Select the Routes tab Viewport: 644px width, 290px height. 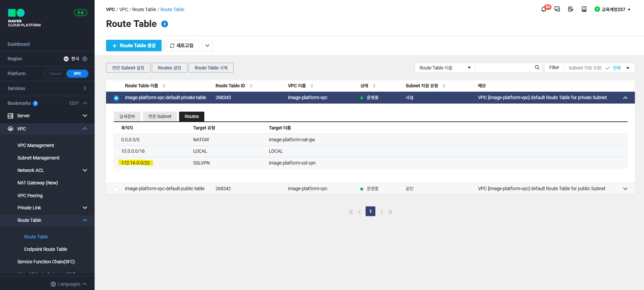pyautogui.click(x=192, y=116)
